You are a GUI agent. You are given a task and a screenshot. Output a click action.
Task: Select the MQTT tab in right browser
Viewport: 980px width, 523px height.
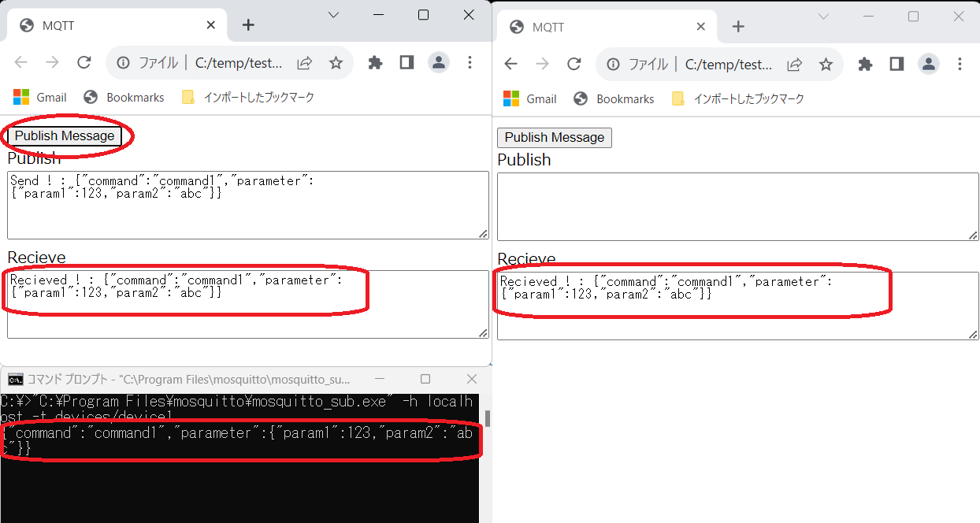pyautogui.click(x=599, y=27)
